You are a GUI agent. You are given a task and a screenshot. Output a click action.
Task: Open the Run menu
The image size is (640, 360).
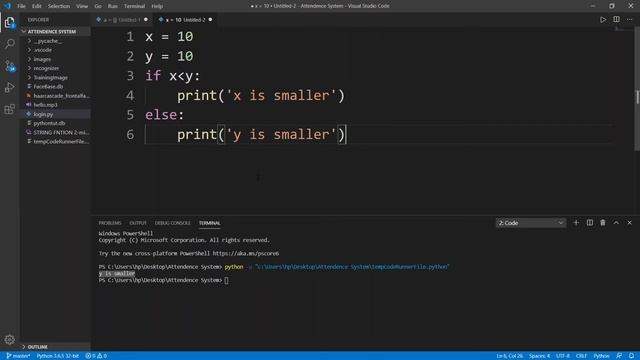pos(113,6)
